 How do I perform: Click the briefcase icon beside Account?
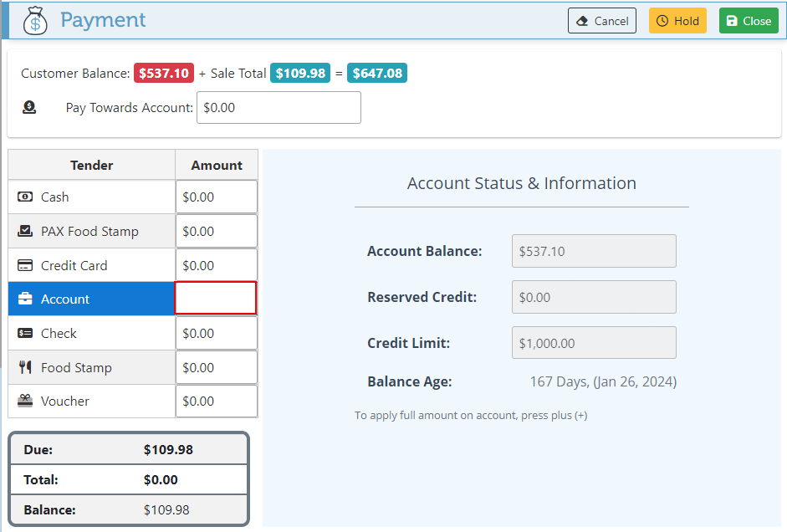[x=25, y=299]
